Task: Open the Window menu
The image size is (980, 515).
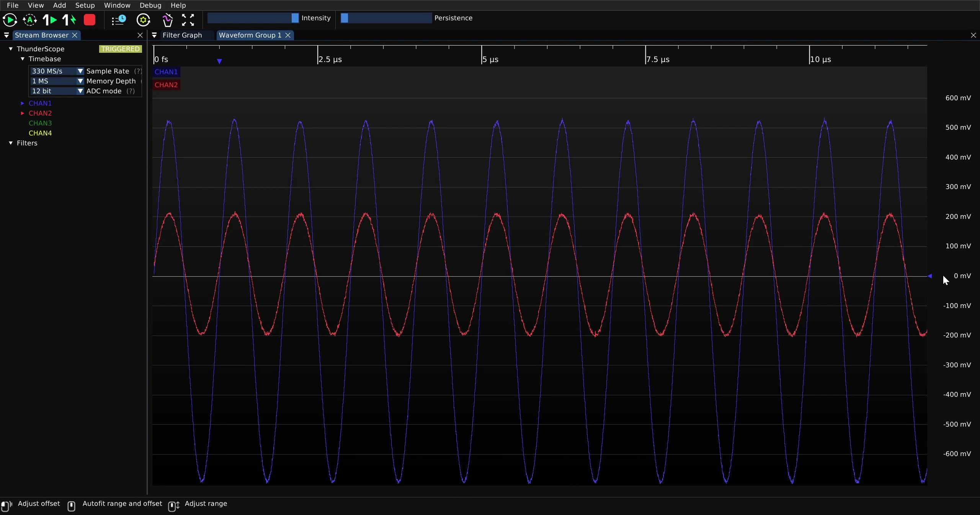Action: click(x=117, y=5)
